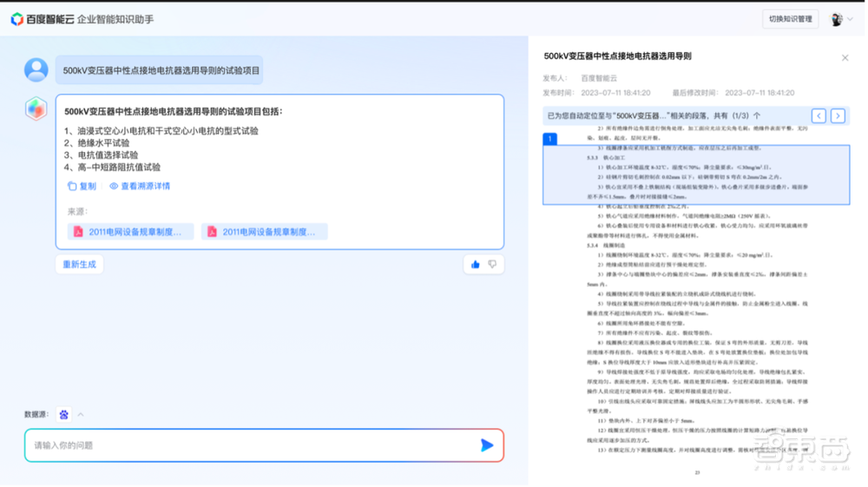Click the PDF icon of the first source
868x487 pixels.
click(78, 232)
